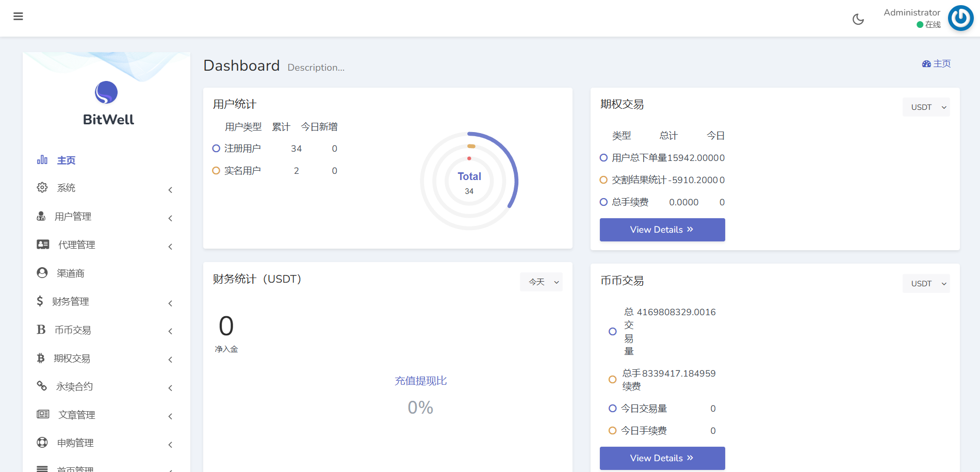Click the Total circular progress chart
This screenshot has width=980, height=472.
point(469,181)
